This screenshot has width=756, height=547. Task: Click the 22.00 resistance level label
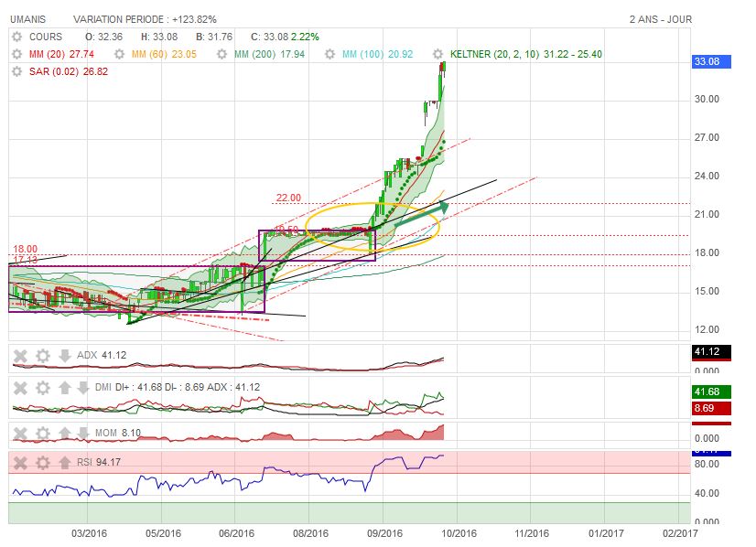(x=288, y=198)
